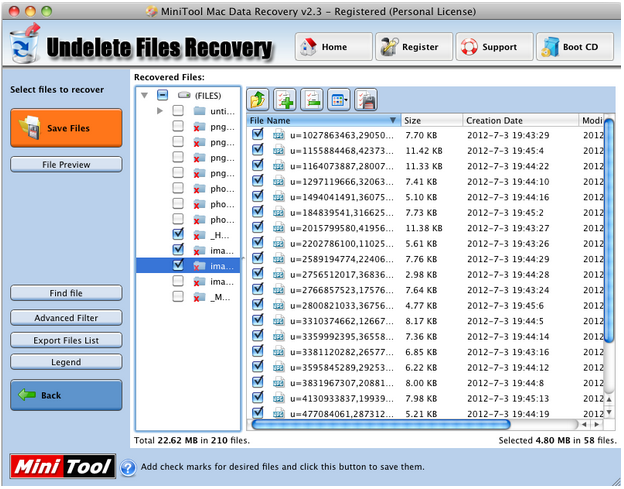Click vertical scrollbar up arrow
Viewport: 624px width, 489px height.
(609, 399)
